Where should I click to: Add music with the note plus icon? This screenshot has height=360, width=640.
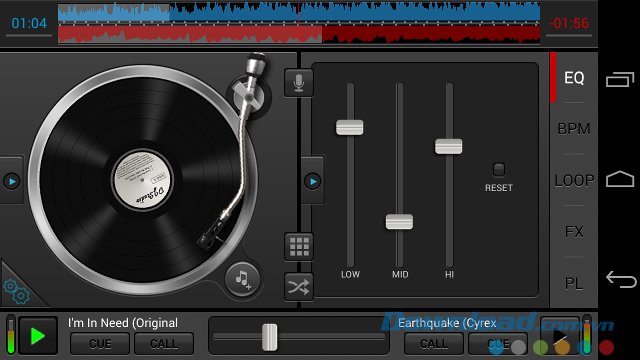tap(243, 280)
